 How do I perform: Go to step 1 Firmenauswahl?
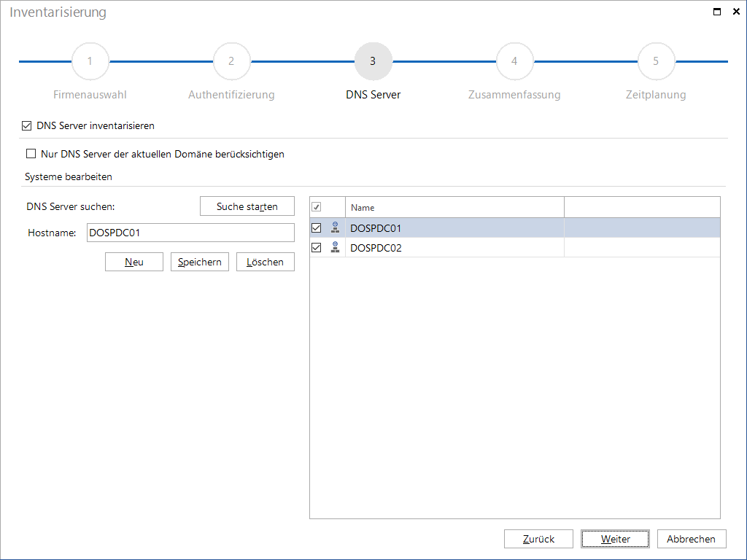90,61
